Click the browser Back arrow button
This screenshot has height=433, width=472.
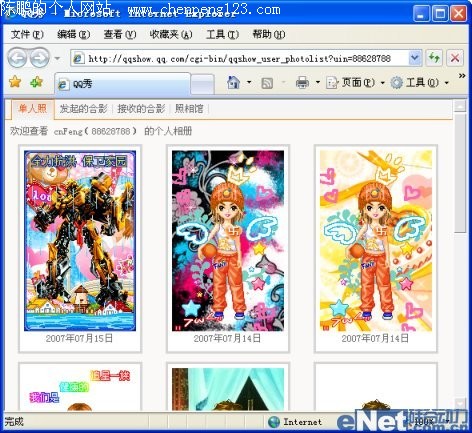pyautogui.click(x=17, y=59)
